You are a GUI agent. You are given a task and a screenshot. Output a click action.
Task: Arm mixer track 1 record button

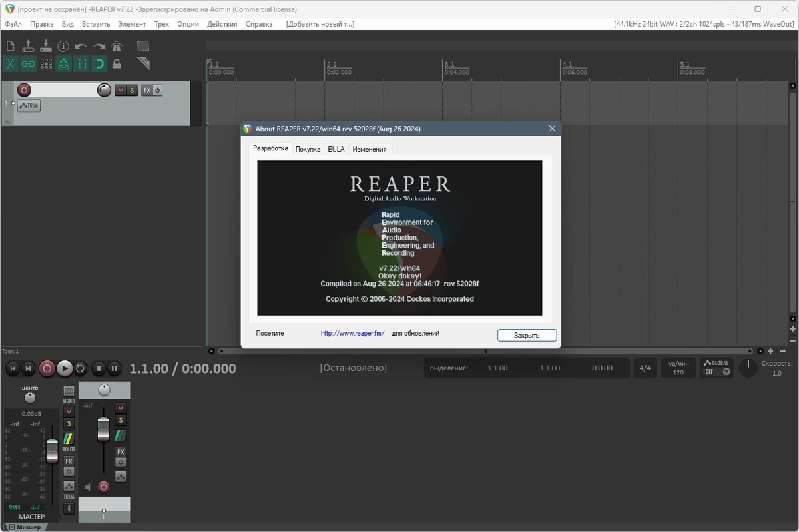(x=103, y=487)
